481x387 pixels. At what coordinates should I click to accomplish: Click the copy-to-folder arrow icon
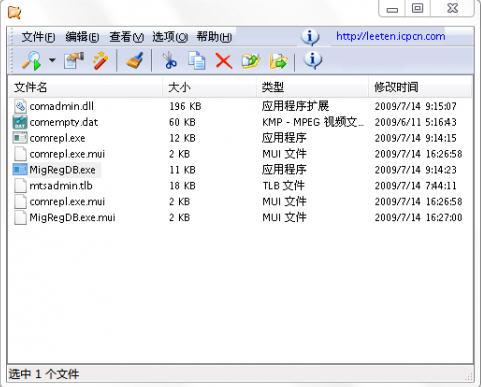point(278,61)
